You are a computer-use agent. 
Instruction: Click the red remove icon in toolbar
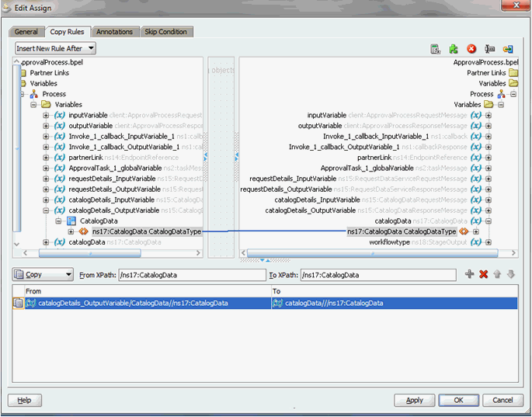471,49
